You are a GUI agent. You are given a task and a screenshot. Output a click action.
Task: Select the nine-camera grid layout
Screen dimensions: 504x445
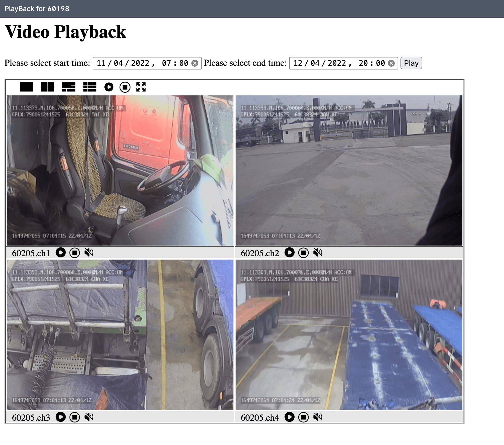click(x=90, y=87)
